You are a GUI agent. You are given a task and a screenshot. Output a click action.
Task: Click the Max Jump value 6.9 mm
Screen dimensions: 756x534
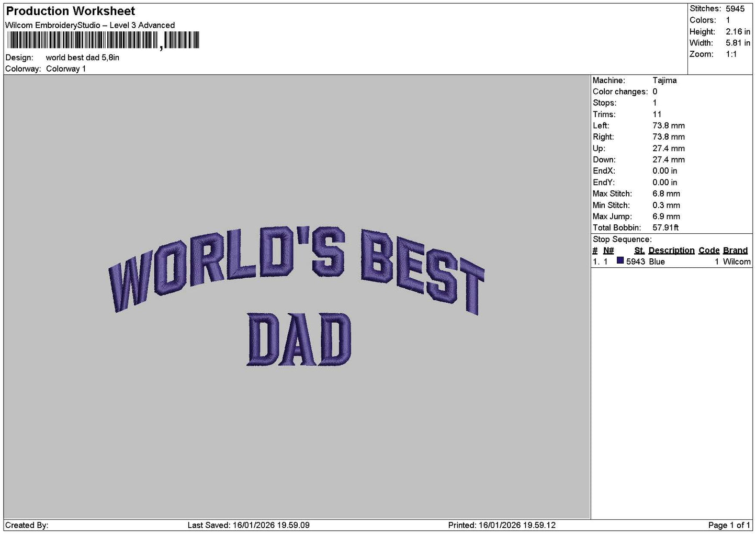click(x=667, y=217)
